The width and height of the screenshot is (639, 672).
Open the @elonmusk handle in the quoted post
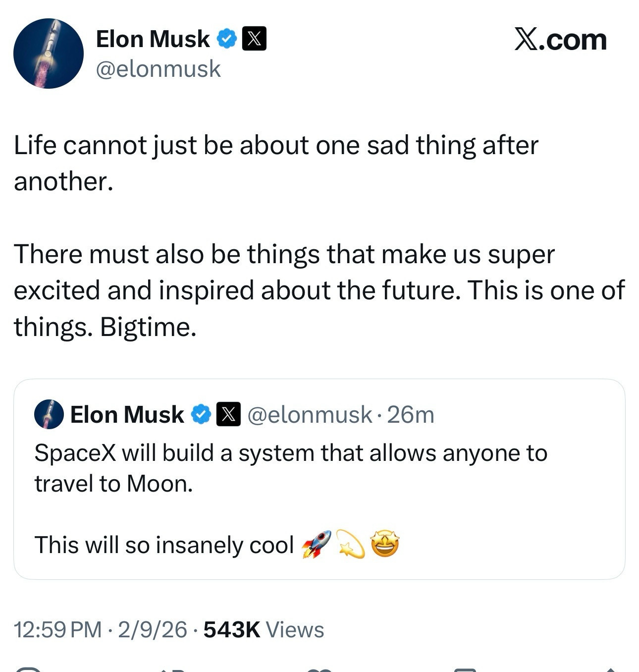tap(309, 414)
